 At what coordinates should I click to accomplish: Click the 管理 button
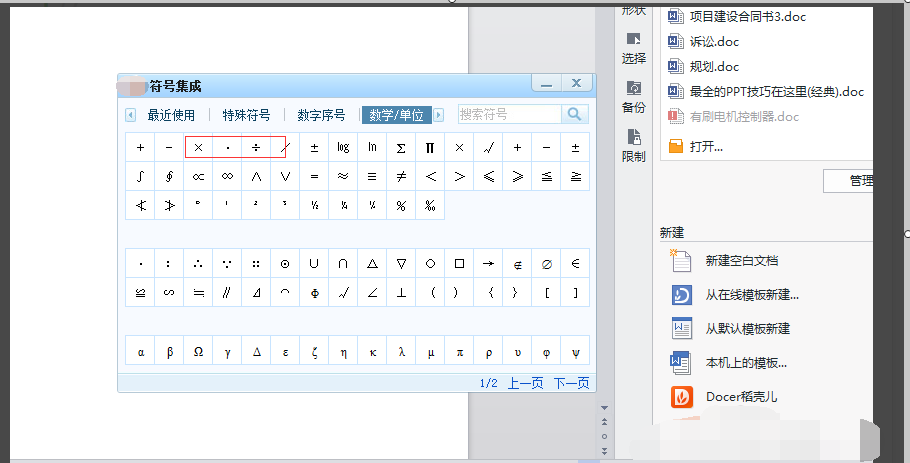pyautogui.click(x=848, y=180)
